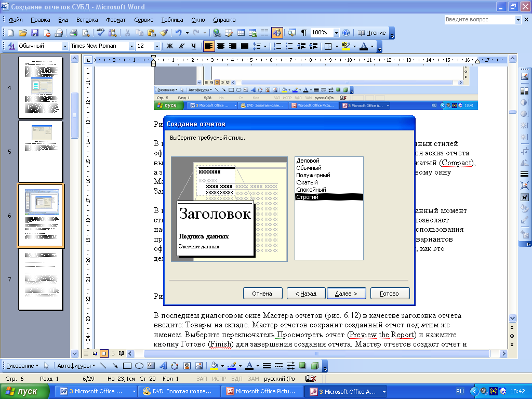Open the Файл menu

pos(16,20)
